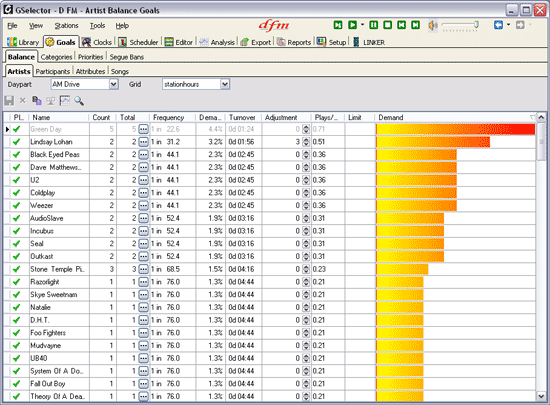Image resolution: width=550 pixels, height=405 pixels.
Task: Open the LINKER section
Action: (369, 42)
